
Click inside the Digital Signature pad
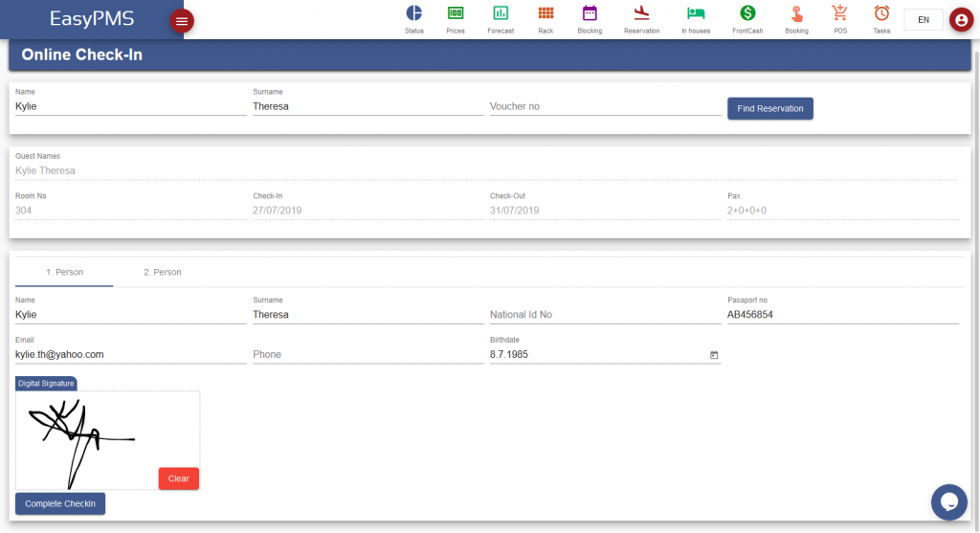(x=107, y=440)
